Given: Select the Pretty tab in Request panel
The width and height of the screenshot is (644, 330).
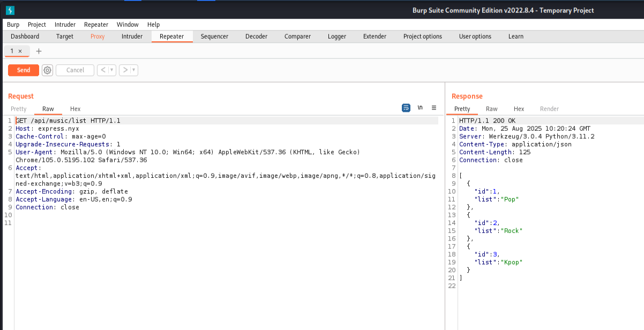Looking at the screenshot, I should pyautogui.click(x=19, y=109).
